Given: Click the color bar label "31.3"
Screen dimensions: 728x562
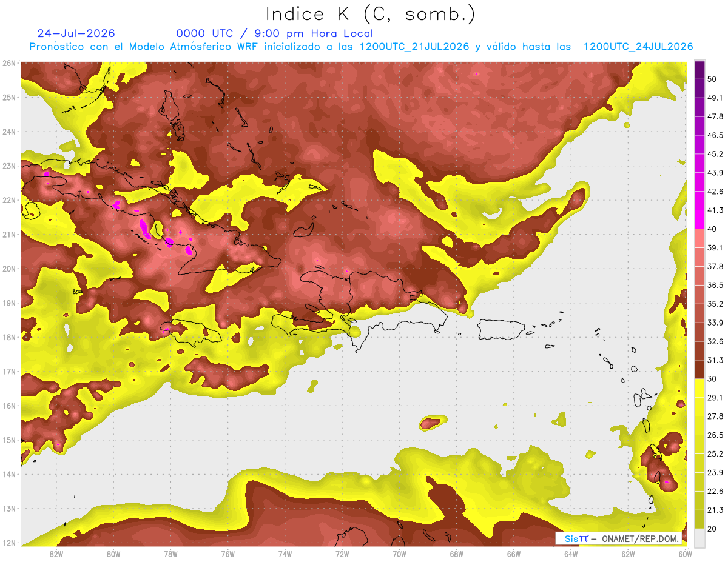Looking at the screenshot, I should click(x=715, y=360).
